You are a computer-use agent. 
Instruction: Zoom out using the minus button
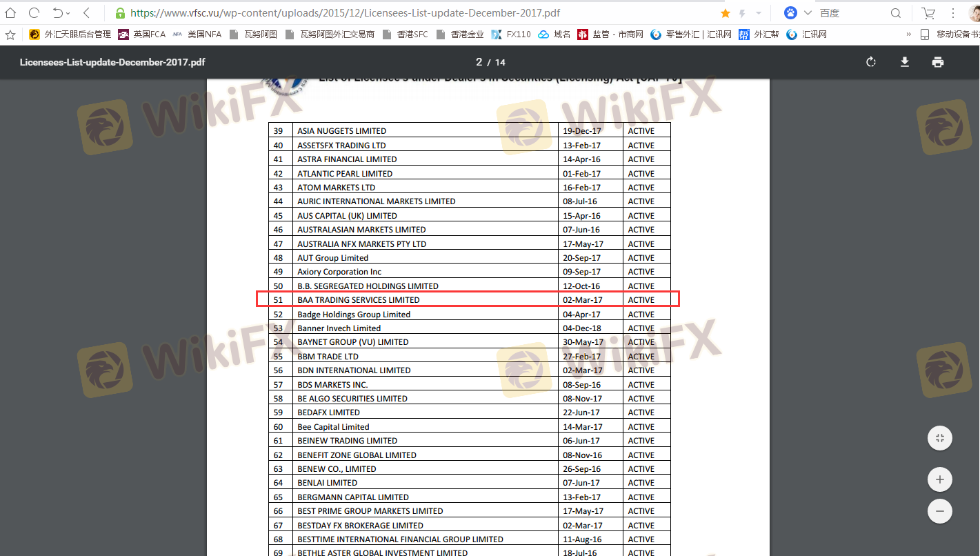(939, 511)
